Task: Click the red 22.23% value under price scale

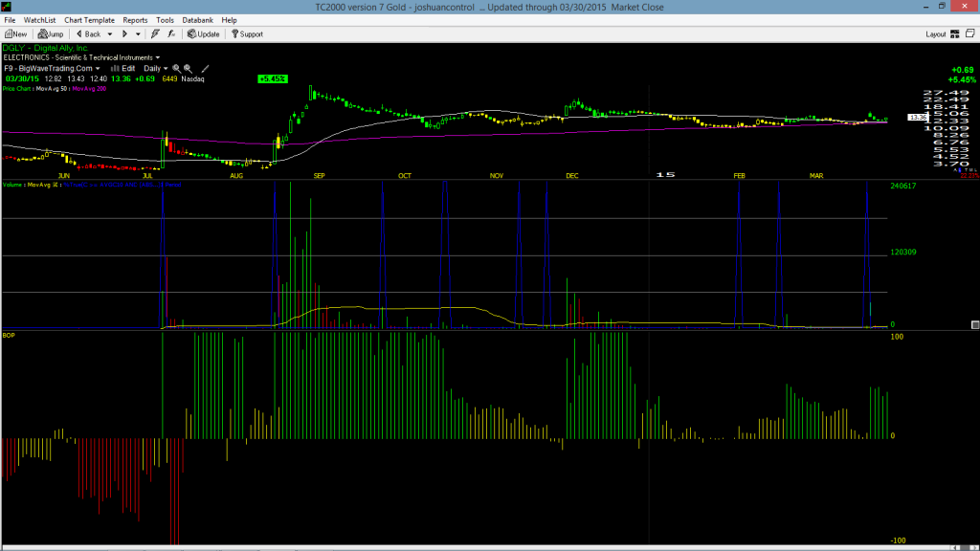Action: tap(969, 176)
